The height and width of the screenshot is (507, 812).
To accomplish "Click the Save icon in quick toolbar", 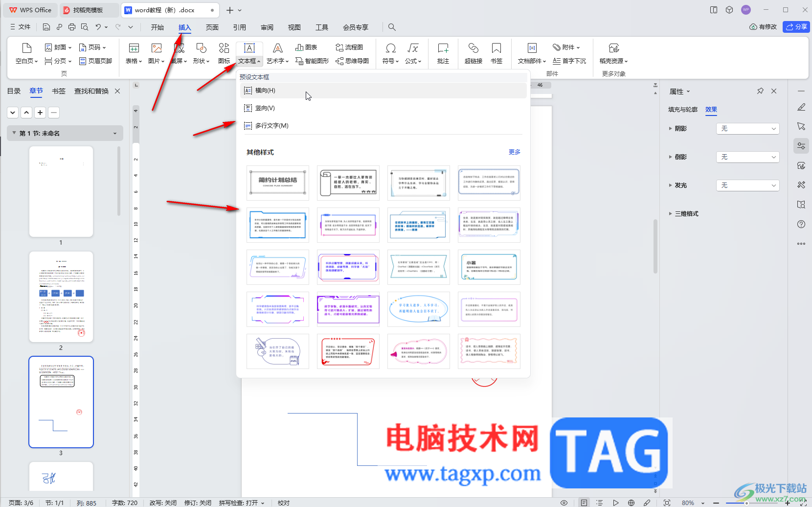I will click(x=46, y=27).
